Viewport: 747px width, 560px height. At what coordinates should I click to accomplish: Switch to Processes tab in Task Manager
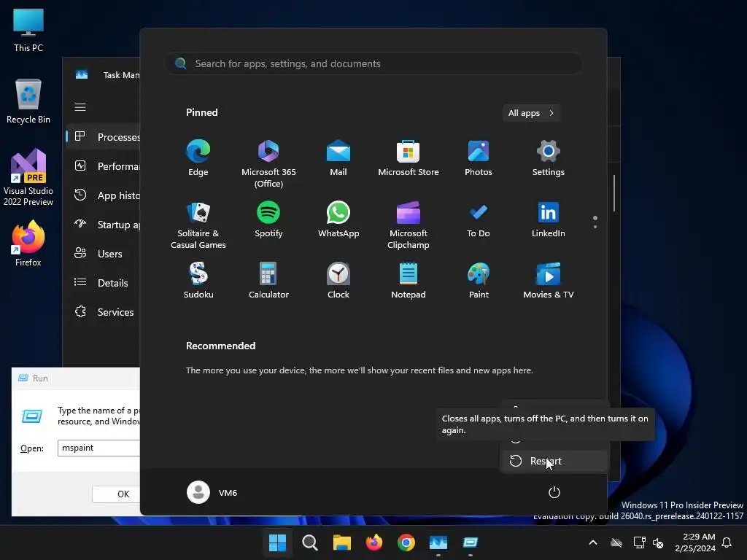point(104,137)
